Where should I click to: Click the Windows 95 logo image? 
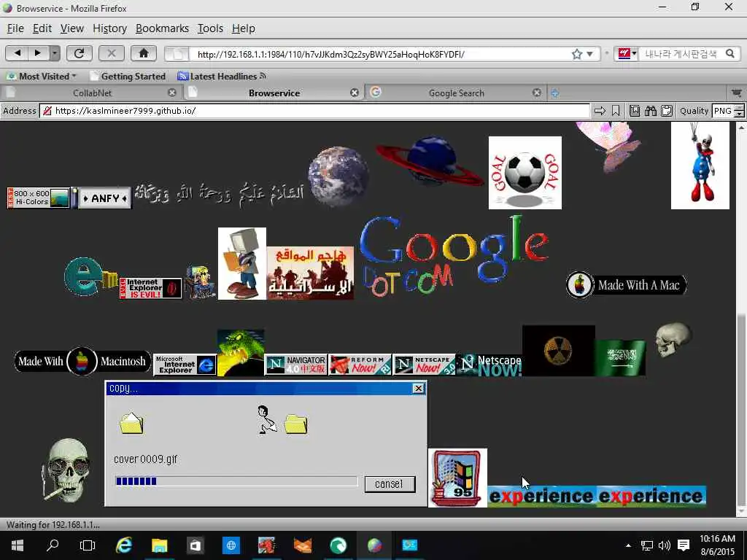(x=457, y=478)
